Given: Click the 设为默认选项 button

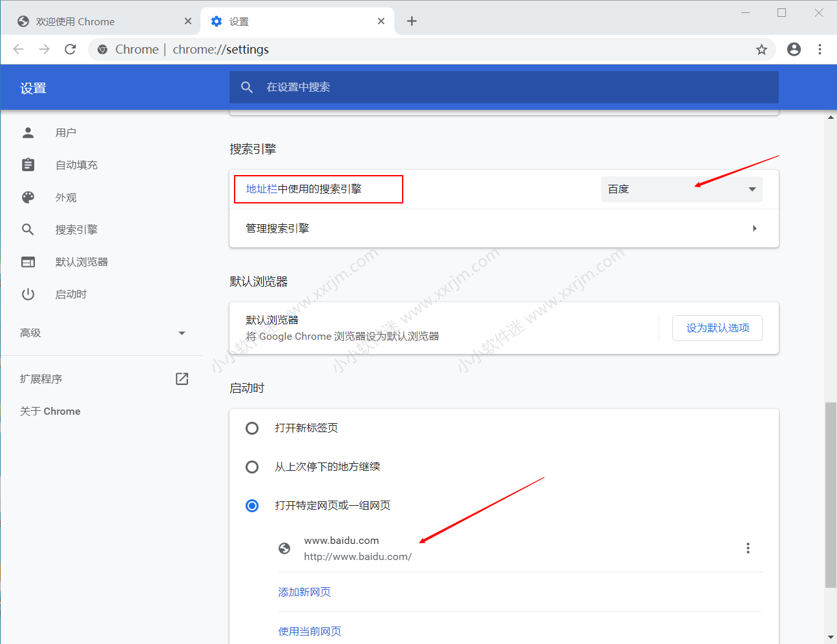Looking at the screenshot, I should (x=717, y=328).
